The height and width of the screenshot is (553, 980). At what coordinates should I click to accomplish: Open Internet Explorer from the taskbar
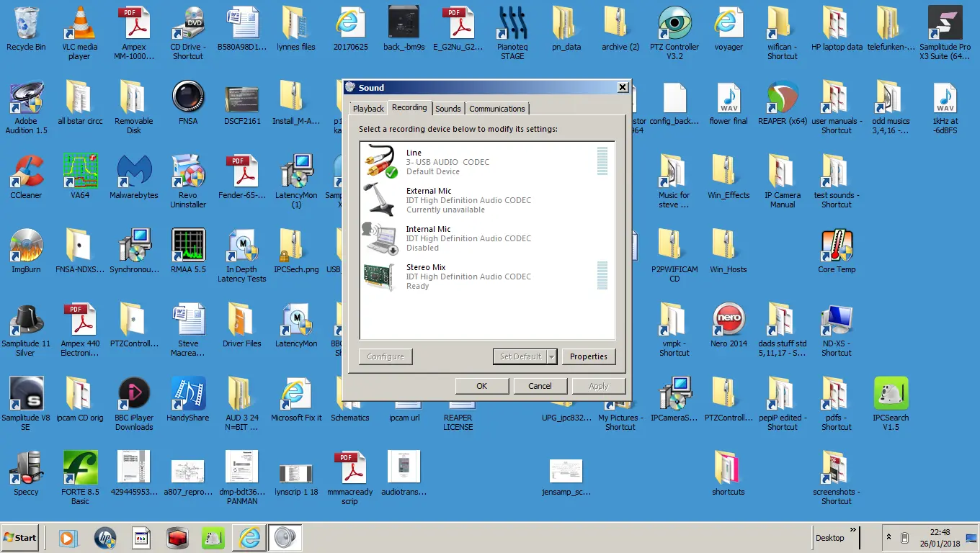[x=249, y=538]
